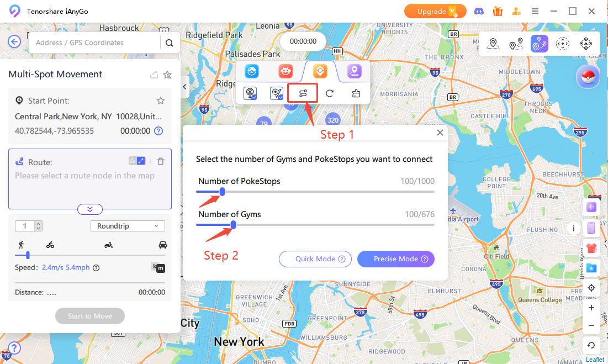
Task: Toggle PokeStop display icon with checkmark
Action: pos(250,93)
